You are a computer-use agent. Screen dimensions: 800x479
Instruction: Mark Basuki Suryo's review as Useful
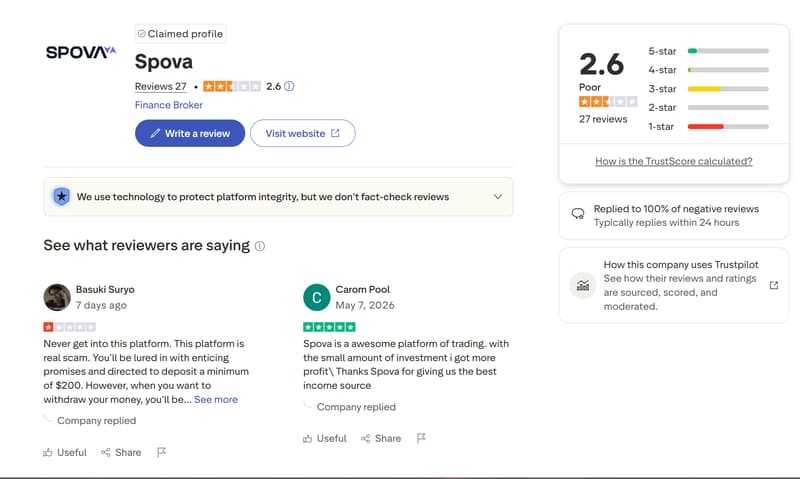(x=65, y=452)
